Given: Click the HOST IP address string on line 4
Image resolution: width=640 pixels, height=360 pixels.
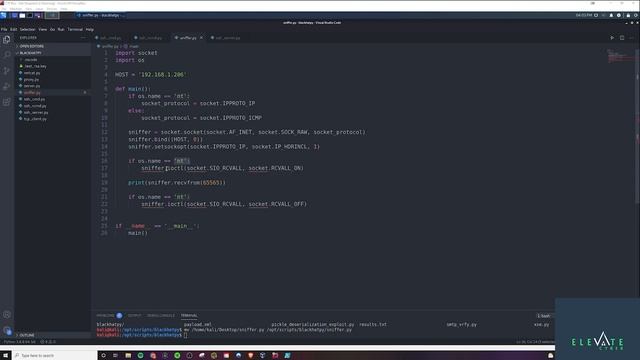Looking at the screenshot, I should pos(163,75).
